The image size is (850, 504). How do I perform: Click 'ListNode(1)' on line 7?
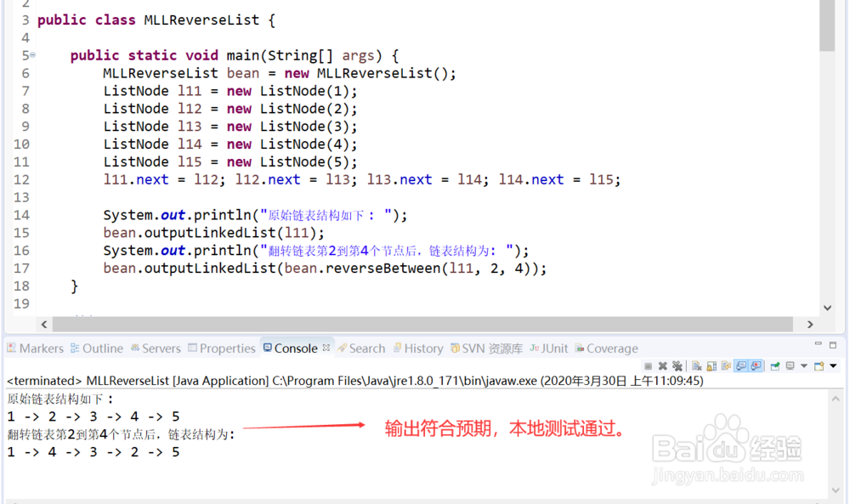[x=304, y=91]
